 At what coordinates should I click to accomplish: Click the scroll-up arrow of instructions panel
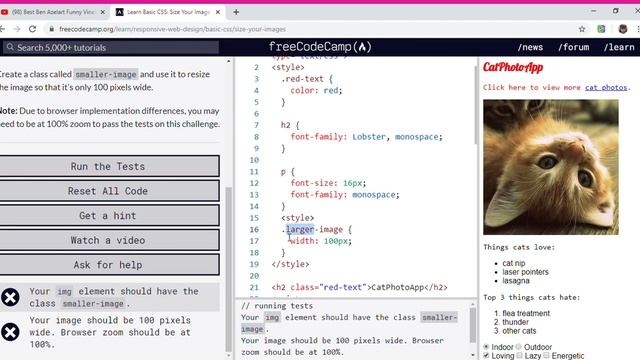pyautogui.click(x=229, y=61)
